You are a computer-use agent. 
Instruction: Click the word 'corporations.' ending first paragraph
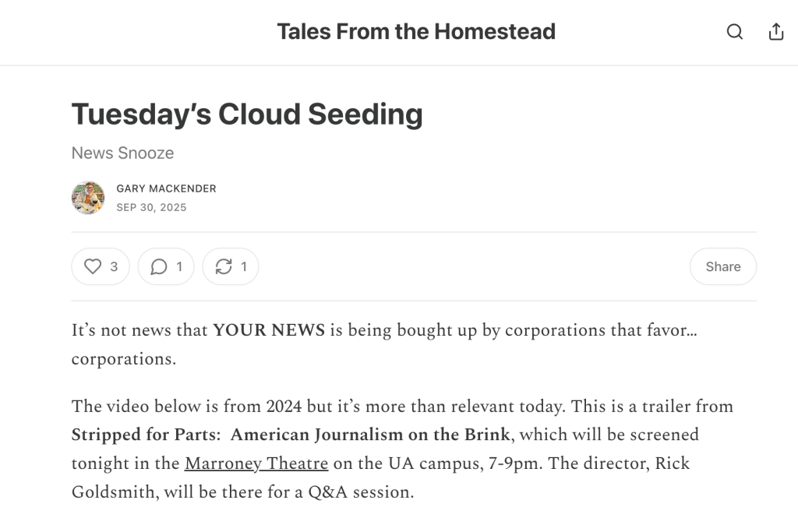(x=124, y=359)
